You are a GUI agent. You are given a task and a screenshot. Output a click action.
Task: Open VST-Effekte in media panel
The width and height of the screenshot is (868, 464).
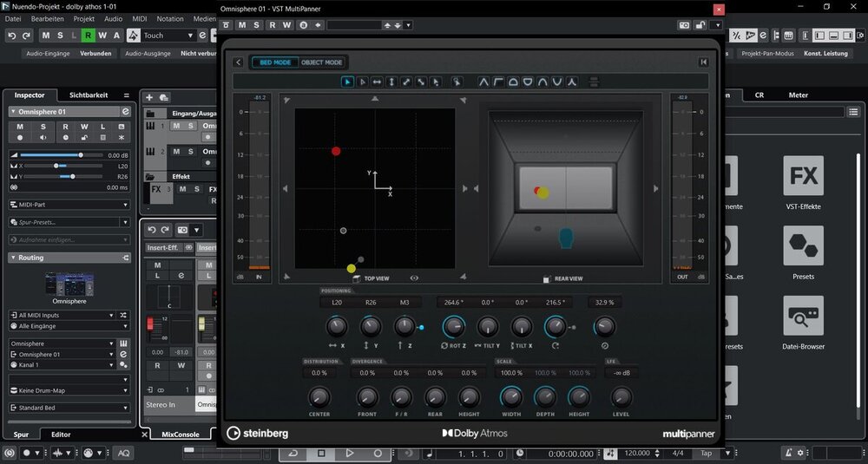point(803,182)
